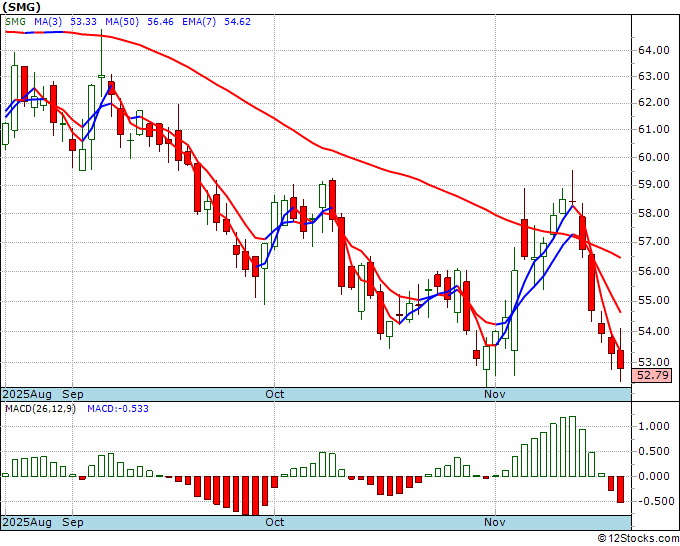Click the 57.00 price axis label

click(654, 242)
